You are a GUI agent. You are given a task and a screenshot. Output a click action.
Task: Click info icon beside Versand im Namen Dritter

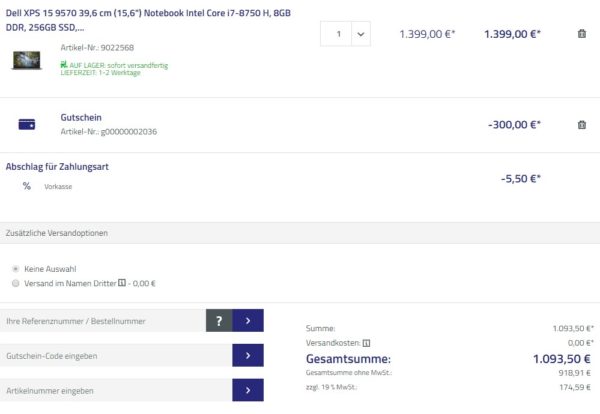122,283
